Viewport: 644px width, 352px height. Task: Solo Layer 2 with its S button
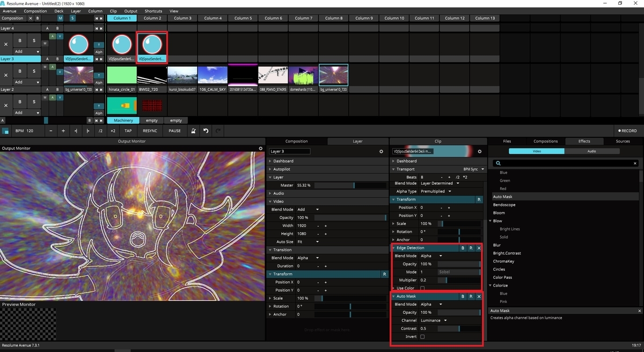click(x=34, y=71)
